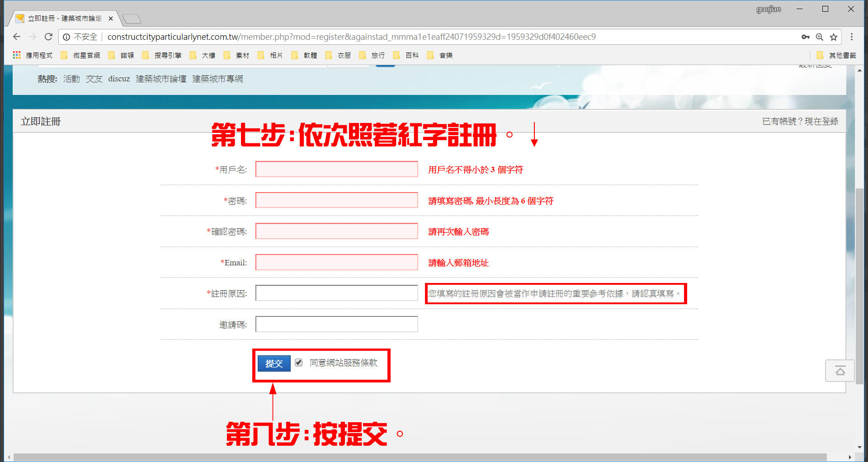View site info for 不安全 indicator
The height and width of the screenshot is (462, 868).
tap(80, 37)
